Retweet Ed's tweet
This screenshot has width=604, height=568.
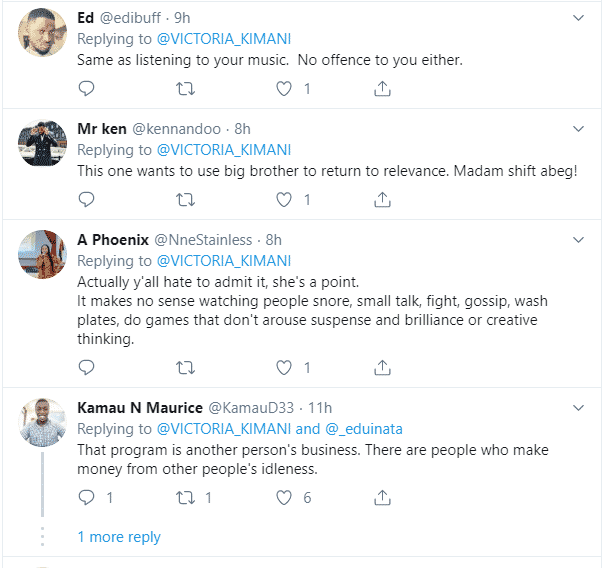[185, 89]
